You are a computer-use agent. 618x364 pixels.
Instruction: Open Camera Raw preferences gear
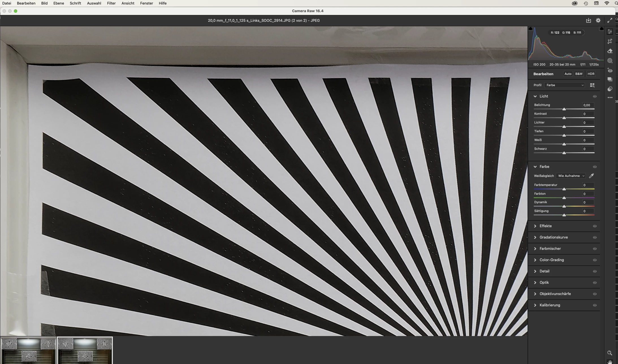coord(598,20)
